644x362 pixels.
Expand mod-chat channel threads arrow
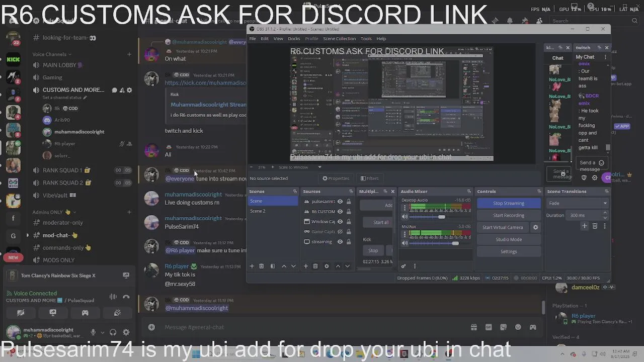point(28,235)
